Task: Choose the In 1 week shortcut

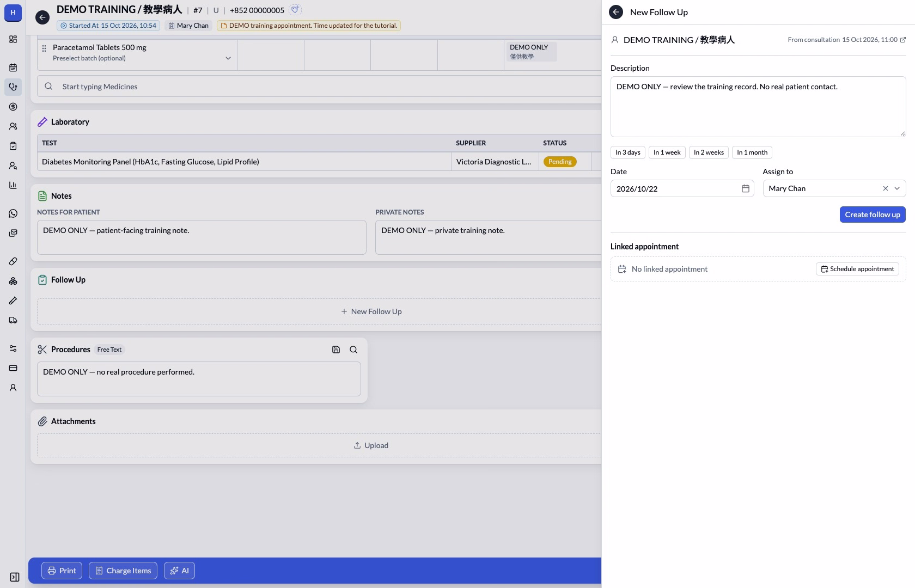Action: click(x=667, y=152)
